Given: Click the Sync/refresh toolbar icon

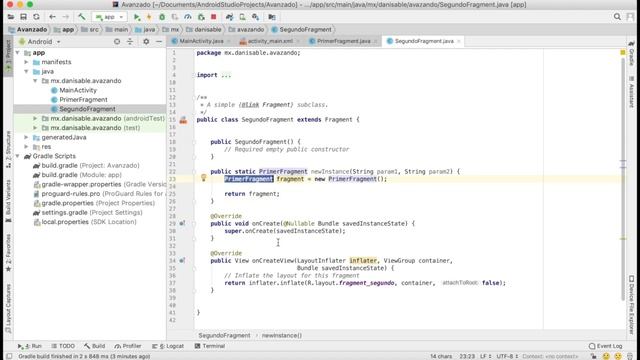Looking at the screenshot, I should click(x=36, y=17).
